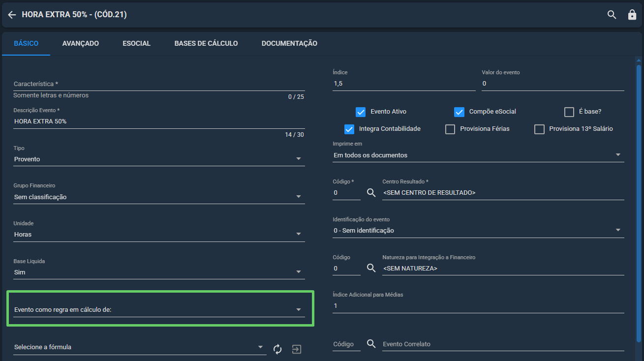This screenshot has height=361, width=644.
Task: Open the Tipo dropdown showing Provento
Action: coord(159,159)
